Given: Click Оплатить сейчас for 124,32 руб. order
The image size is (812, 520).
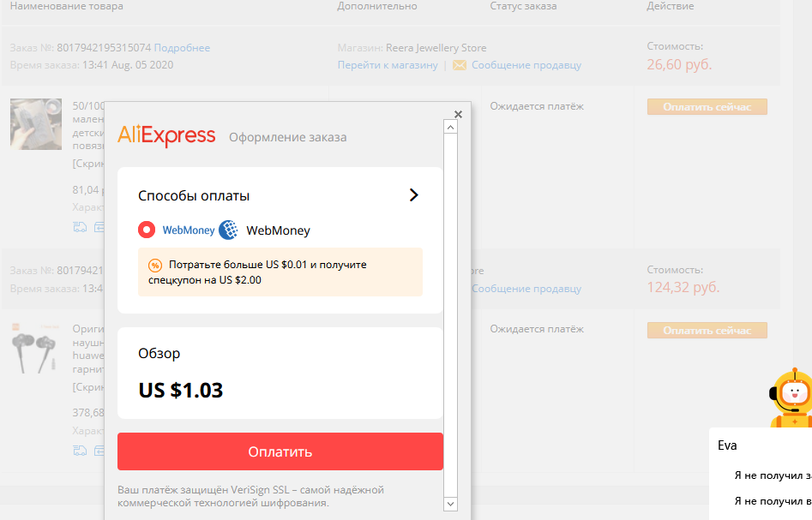Looking at the screenshot, I should pyautogui.click(x=707, y=330).
